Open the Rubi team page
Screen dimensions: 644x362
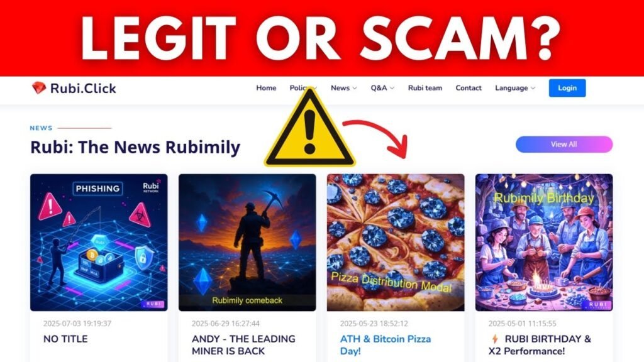pos(425,88)
